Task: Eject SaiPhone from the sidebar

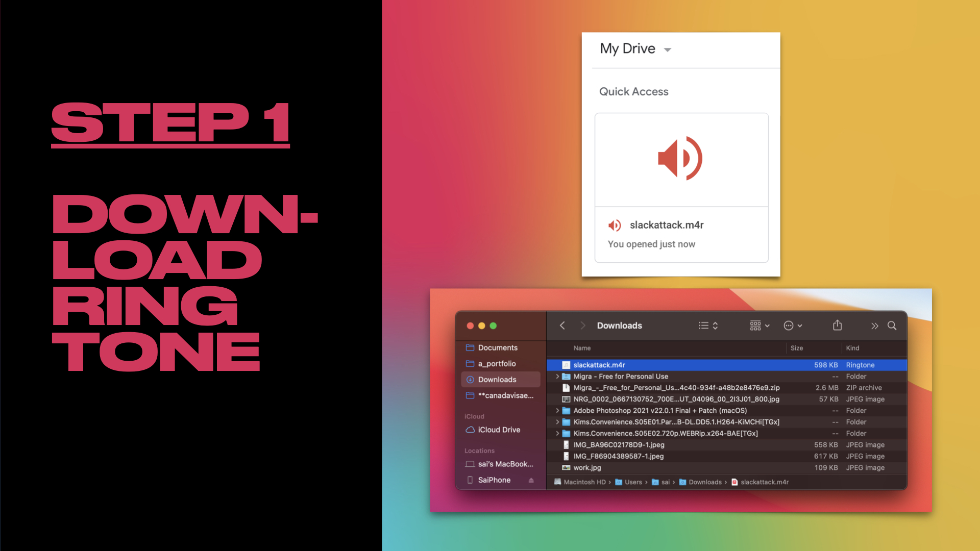Action: pos(531,480)
